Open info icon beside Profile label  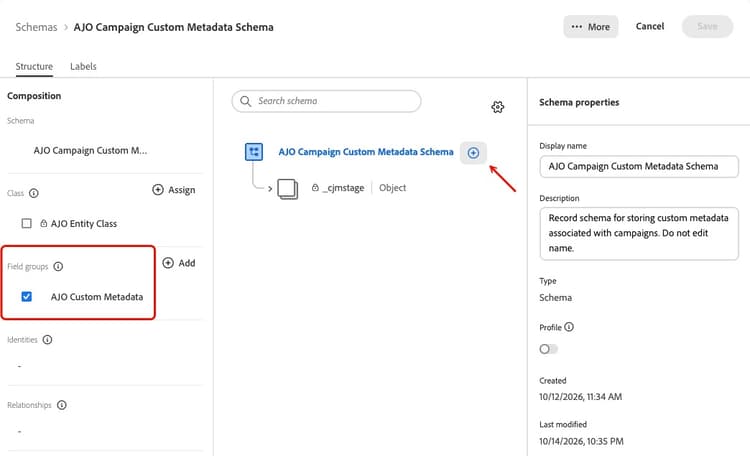(x=569, y=327)
